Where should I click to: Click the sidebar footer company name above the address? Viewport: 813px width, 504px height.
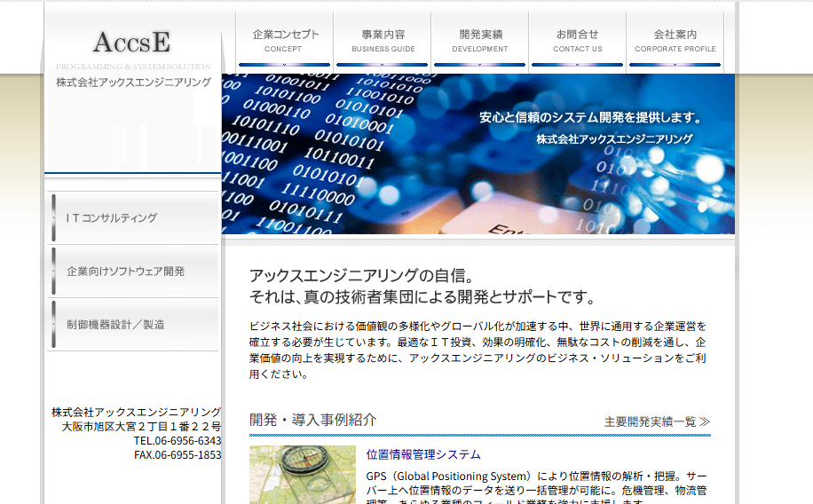137,413
